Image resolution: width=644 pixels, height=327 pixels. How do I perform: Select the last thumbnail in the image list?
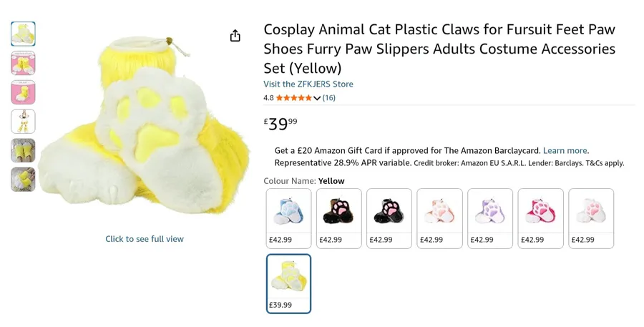(x=23, y=180)
